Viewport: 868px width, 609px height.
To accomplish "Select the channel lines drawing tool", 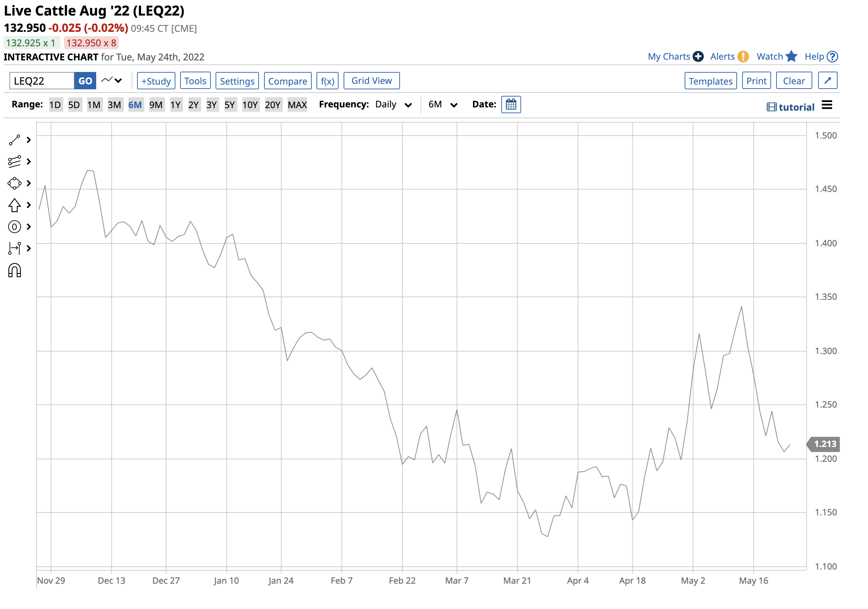I will coord(15,162).
